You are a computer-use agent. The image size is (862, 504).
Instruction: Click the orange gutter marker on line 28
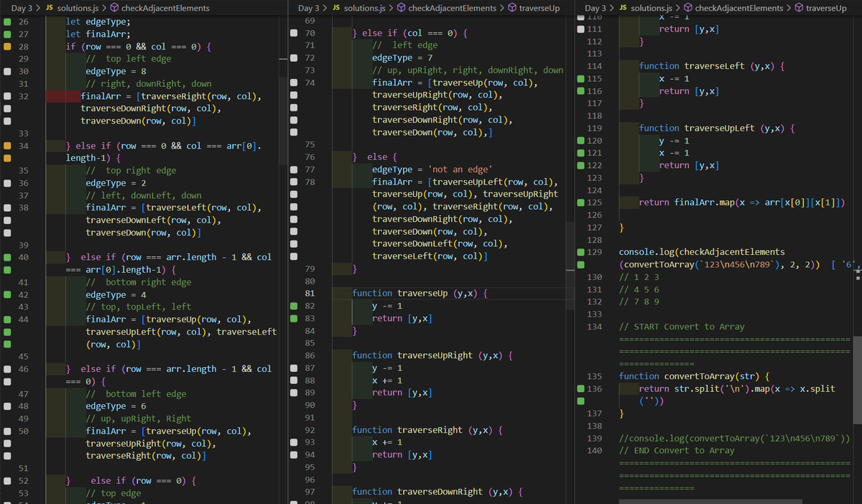point(7,46)
